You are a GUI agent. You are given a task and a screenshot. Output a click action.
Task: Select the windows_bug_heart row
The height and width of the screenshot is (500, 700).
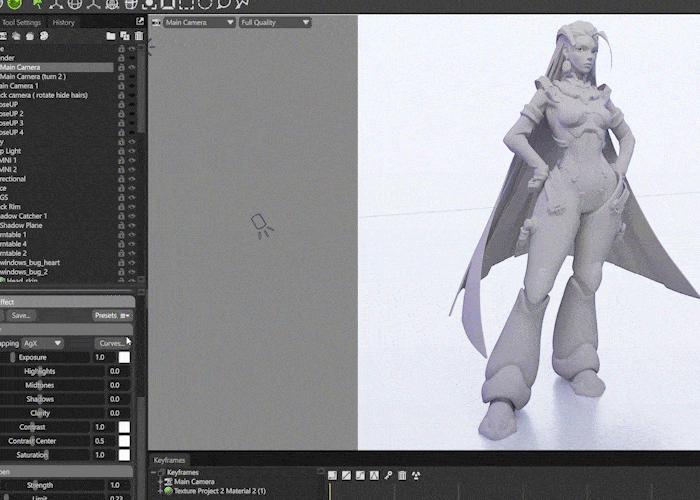point(56,262)
